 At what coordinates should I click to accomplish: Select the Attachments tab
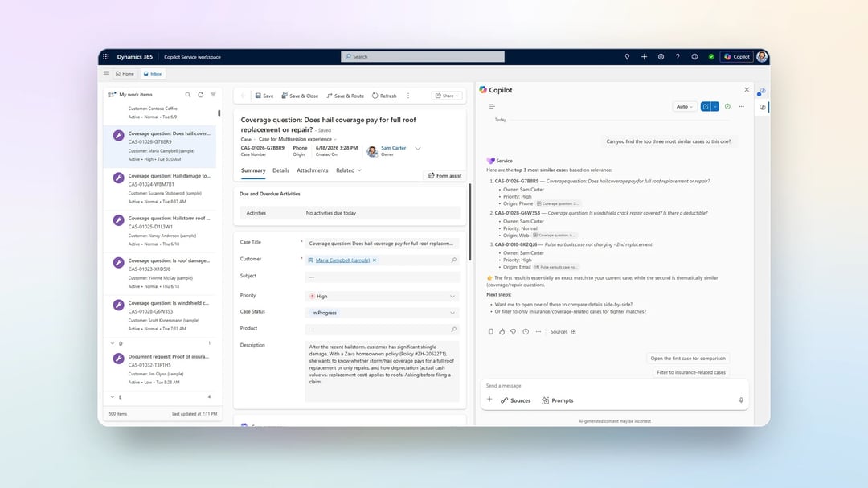click(x=312, y=170)
